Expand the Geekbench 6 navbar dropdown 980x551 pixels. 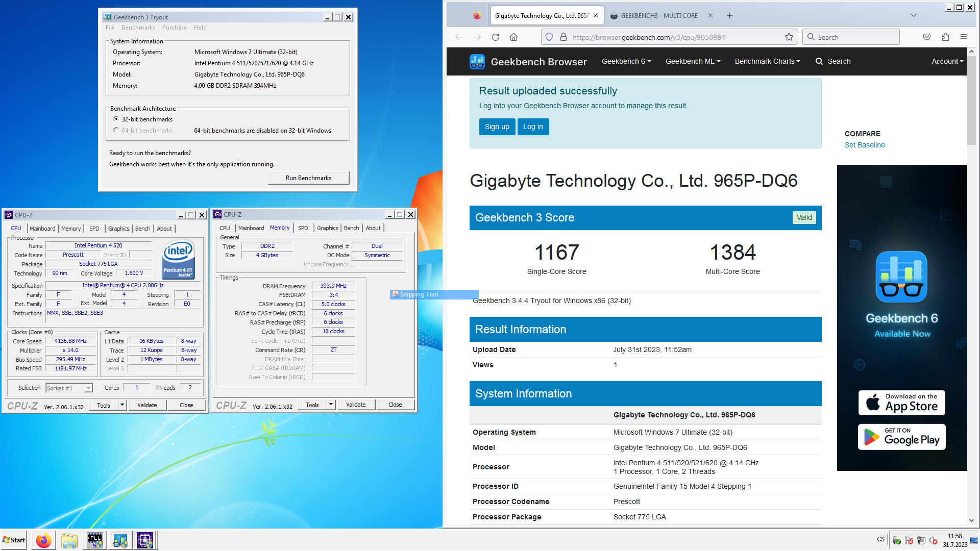tap(626, 61)
